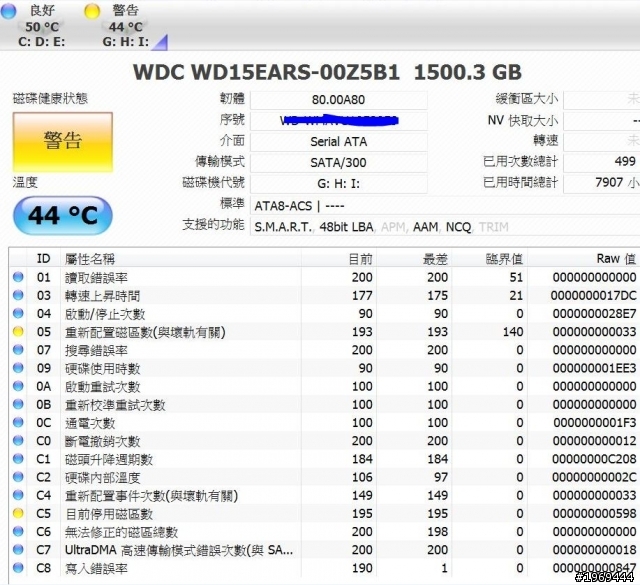Image resolution: width=640 pixels, height=585 pixels.
Task: Click the standard field ATA8-ACS
Action: [445, 206]
